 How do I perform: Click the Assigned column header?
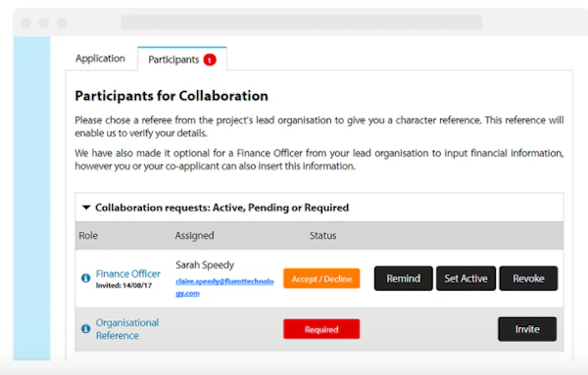click(x=194, y=236)
